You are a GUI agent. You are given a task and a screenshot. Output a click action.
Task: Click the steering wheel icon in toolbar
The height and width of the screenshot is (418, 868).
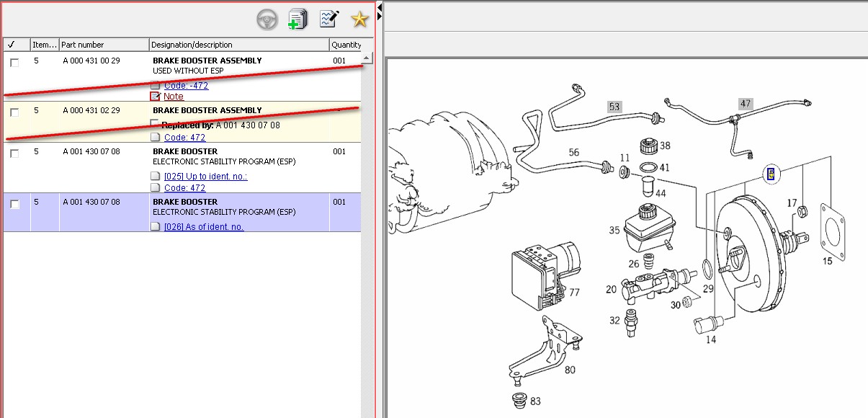pos(267,20)
